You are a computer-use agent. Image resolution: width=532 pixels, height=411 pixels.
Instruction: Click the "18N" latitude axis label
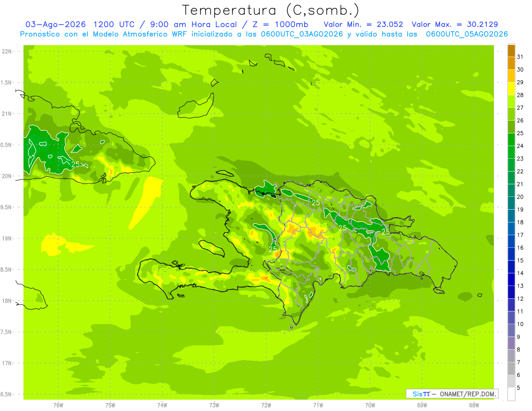coord(7,301)
